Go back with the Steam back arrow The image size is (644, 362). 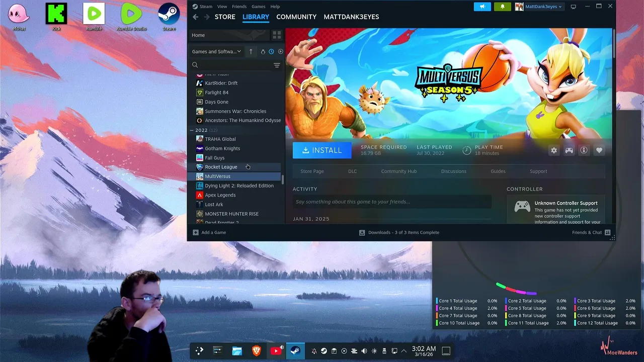tap(196, 17)
